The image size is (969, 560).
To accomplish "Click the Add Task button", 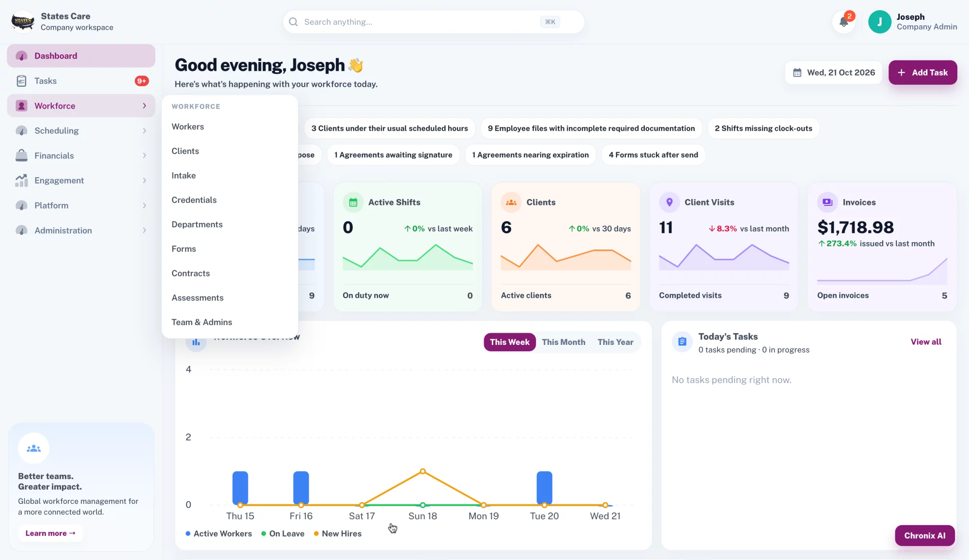I will tap(922, 73).
